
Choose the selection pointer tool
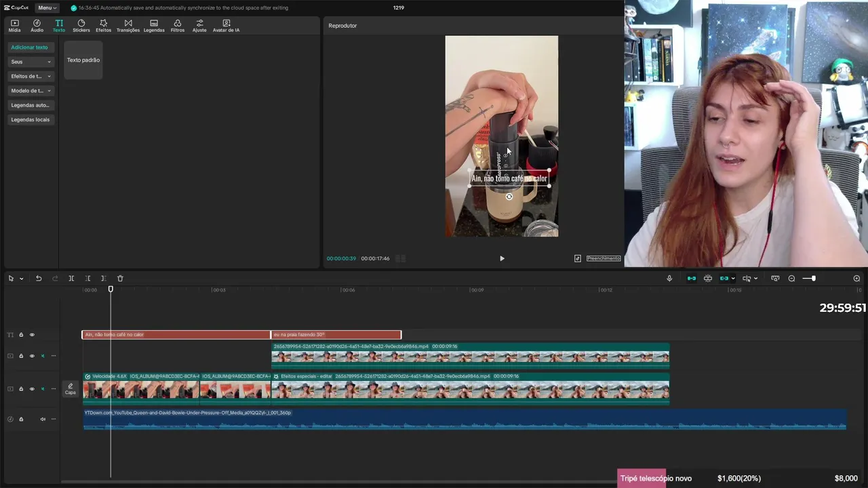[x=11, y=279]
